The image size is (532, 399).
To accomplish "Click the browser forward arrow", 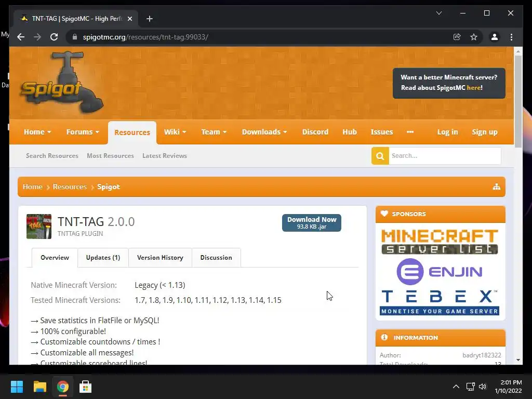I will [37, 37].
